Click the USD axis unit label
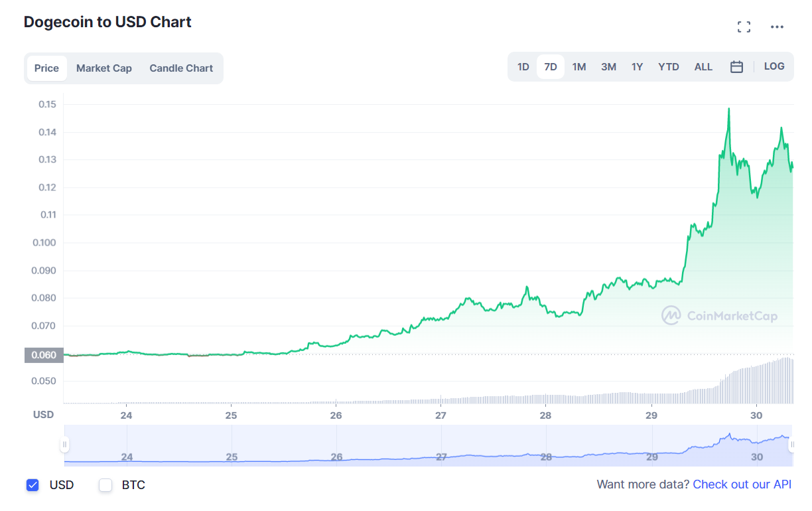This screenshot has width=812, height=511. (44, 415)
